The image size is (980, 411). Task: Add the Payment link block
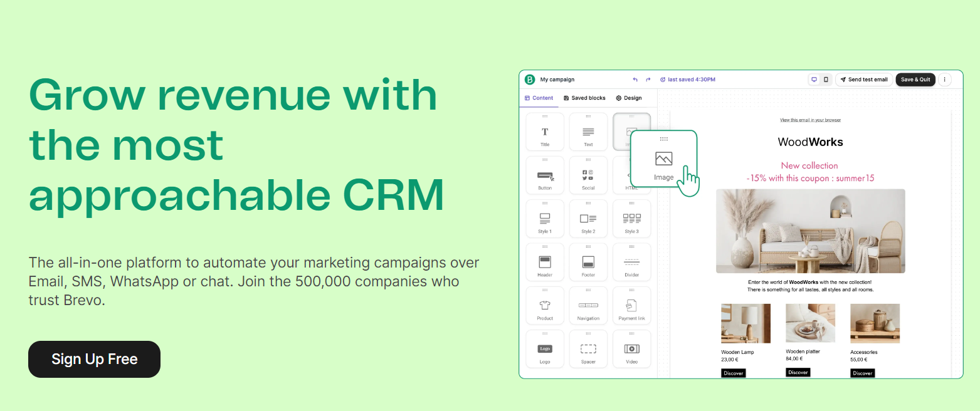(x=631, y=305)
